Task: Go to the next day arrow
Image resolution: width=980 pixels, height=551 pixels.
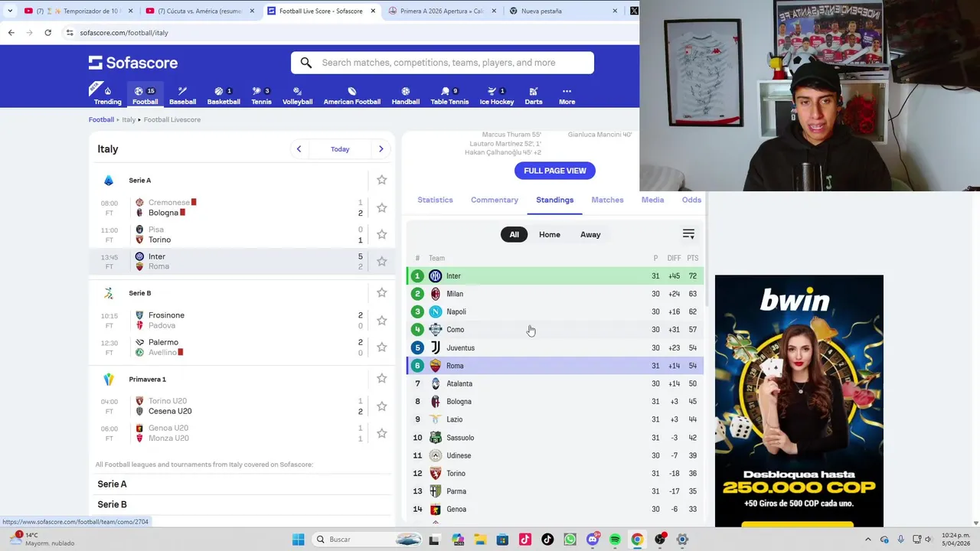Action: tap(381, 149)
